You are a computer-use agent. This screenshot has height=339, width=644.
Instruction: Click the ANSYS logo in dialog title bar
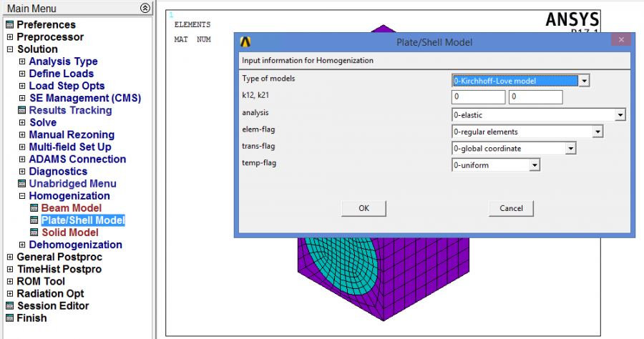click(x=245, y=42)
